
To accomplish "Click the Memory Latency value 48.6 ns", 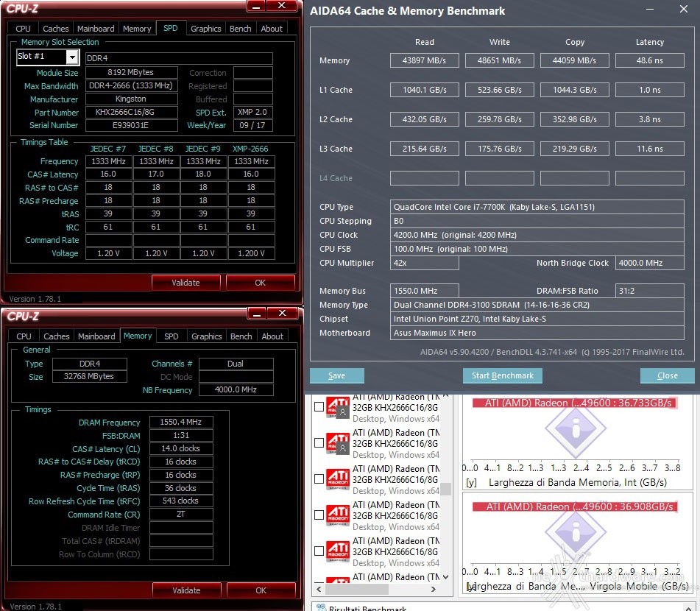I will [x=649, y=60].
